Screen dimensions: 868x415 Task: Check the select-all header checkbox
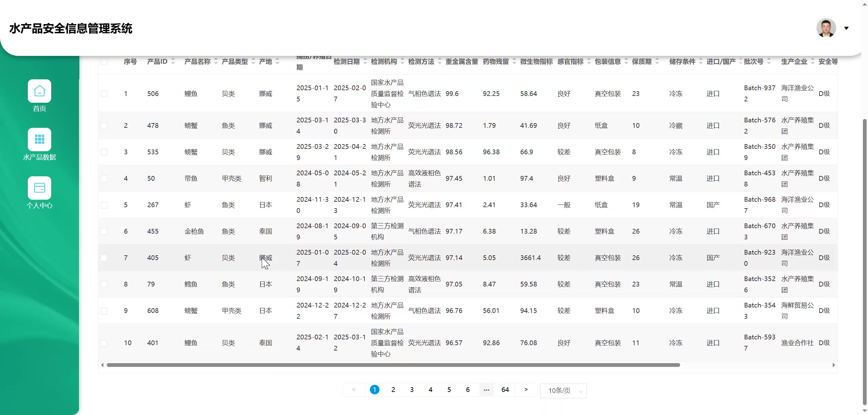(x=104, y=62)
